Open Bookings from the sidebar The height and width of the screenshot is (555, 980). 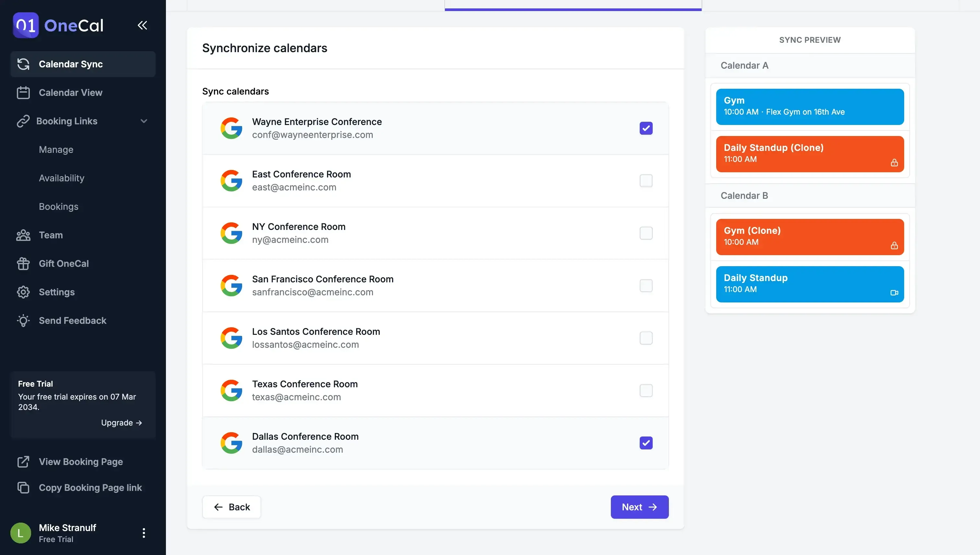[58, 207]
